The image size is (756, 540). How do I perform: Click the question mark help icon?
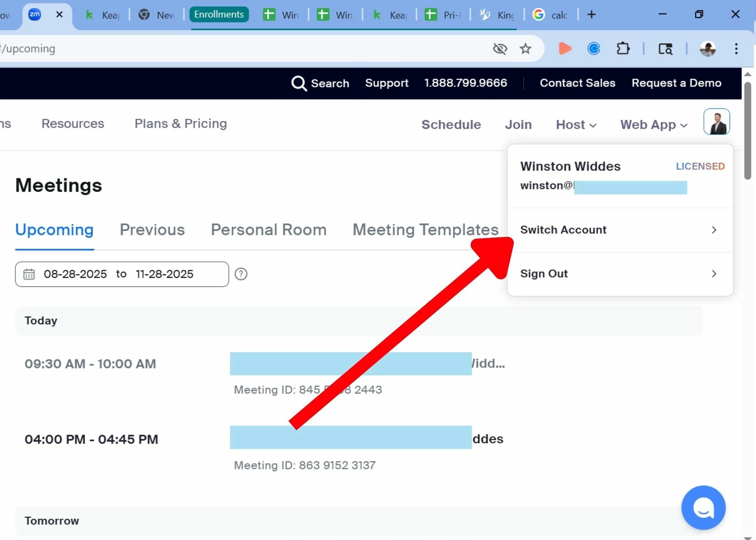point(241,274)
